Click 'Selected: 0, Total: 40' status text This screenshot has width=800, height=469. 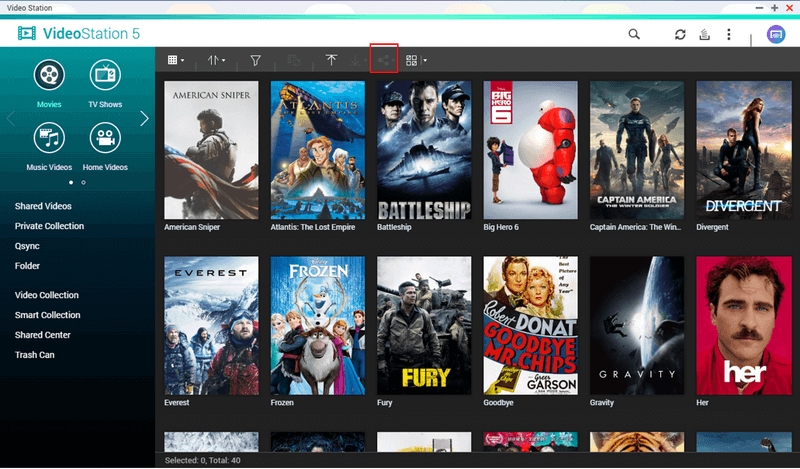pyautogui.click(x=203, y=460)
